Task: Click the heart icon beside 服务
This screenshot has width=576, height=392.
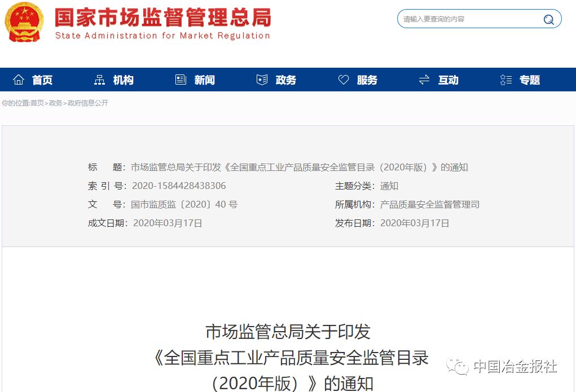Action: pos(344,80)
